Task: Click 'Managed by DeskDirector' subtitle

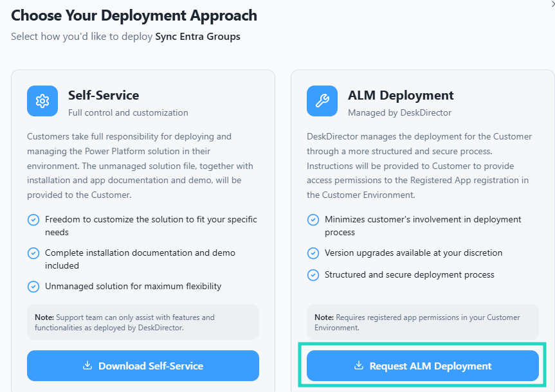Action: pos(399,112)
